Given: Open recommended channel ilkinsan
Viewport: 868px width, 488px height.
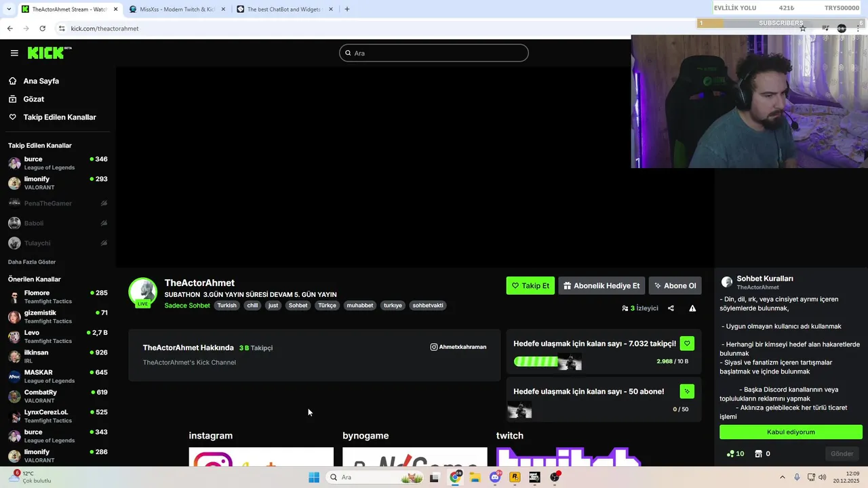Looking at the screenshot, I should (x=58, y=357).
